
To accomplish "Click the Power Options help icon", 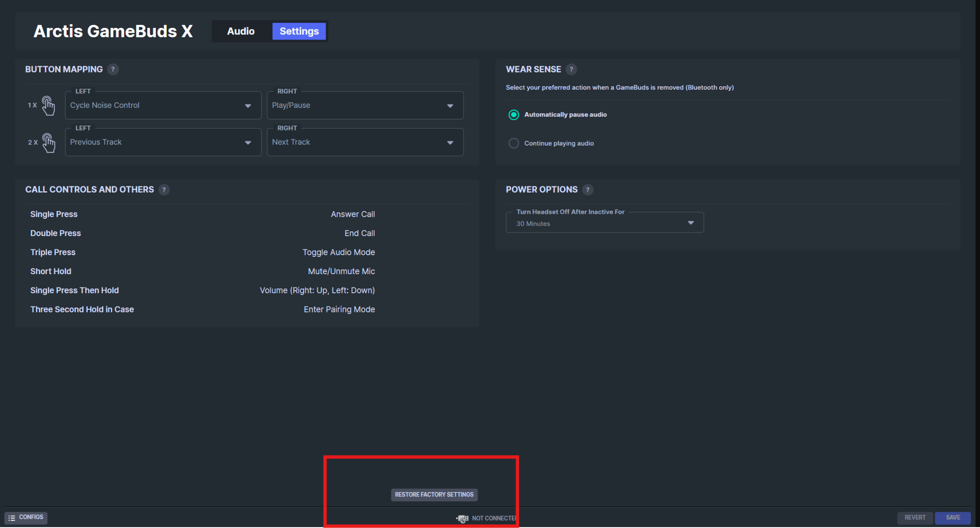I will (x=588, y=190).
